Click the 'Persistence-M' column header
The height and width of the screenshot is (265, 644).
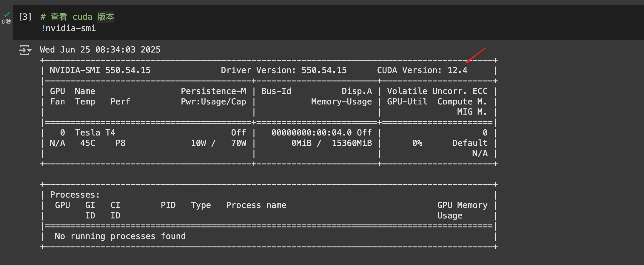[213, 91]
